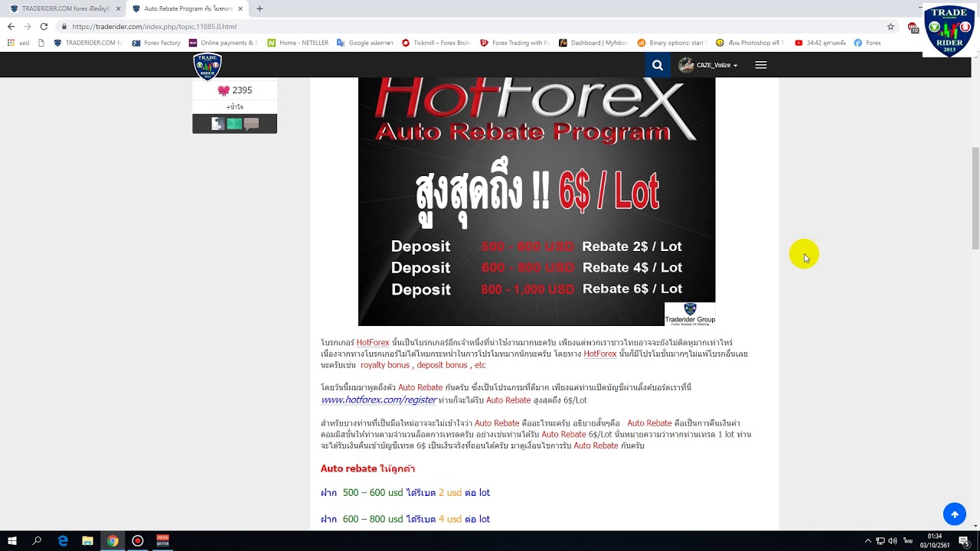
Task: Click the 'Auto rebate ให้ลูกค้า' heading
Action: (x=367, y=468)
